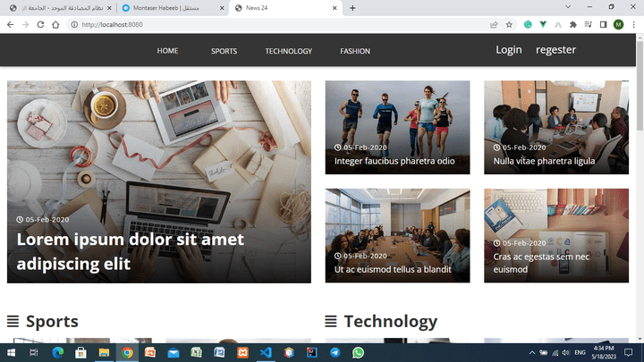Switch to the Montaser Habeeb tab
This screenshot has width=644, height=362.
pyautogui.click(x=173, y=8)
